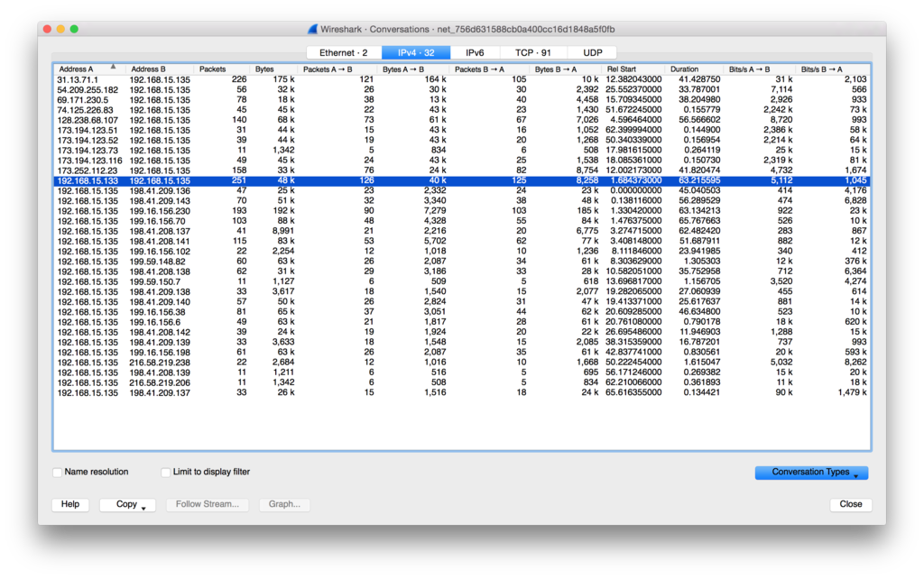This screenshot has width=924, height=579.
Task: Select the row with address 31.13.71.1
Action: click(462, 79)
